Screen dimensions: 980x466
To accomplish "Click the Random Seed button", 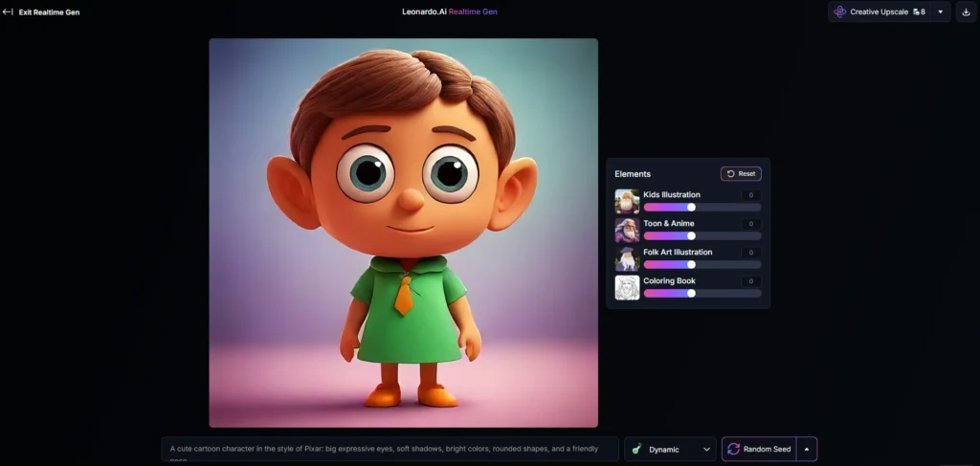I will tap(759, 449).
